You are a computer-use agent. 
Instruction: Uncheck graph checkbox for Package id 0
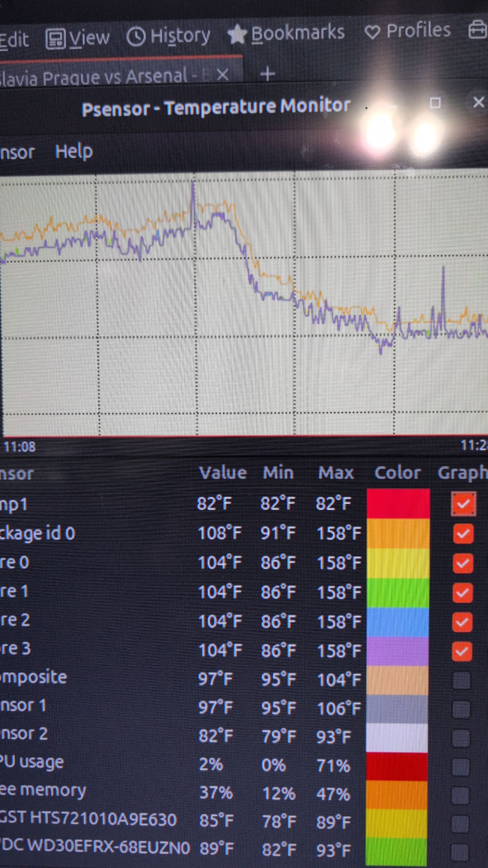point(463,533)
